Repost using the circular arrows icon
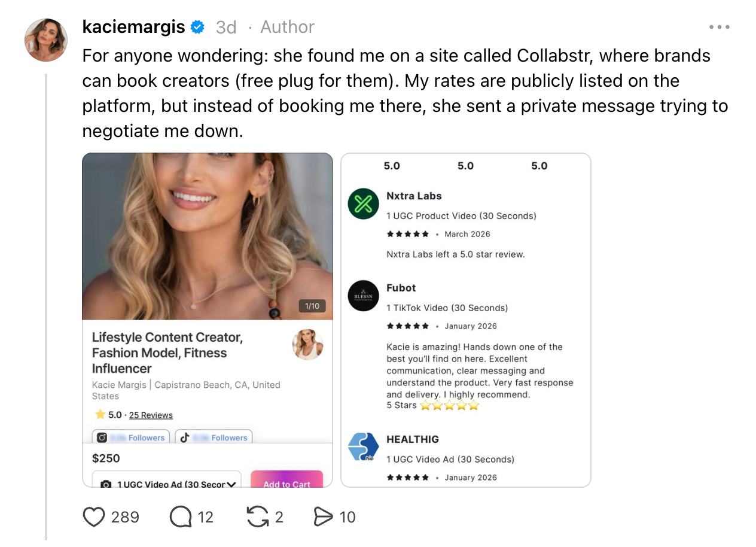The width and height of the screenshot is (756, 547). [258, 517]
